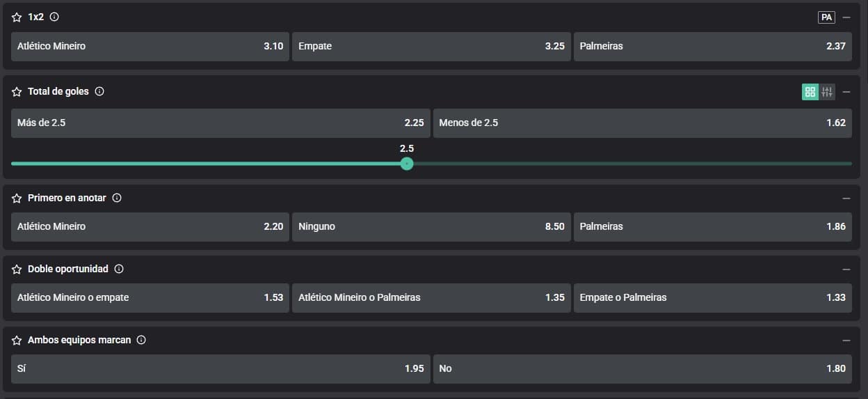Collapse the Ambos equipos marcan section
The height and width of the screenshot is (399, 868).
coord(846,341)
